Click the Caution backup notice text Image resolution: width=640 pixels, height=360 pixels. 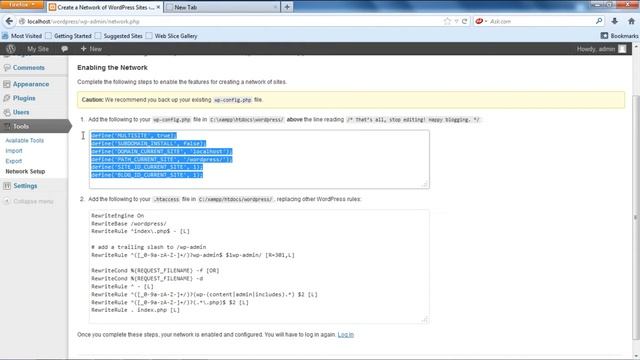click(x=172, y=100)
